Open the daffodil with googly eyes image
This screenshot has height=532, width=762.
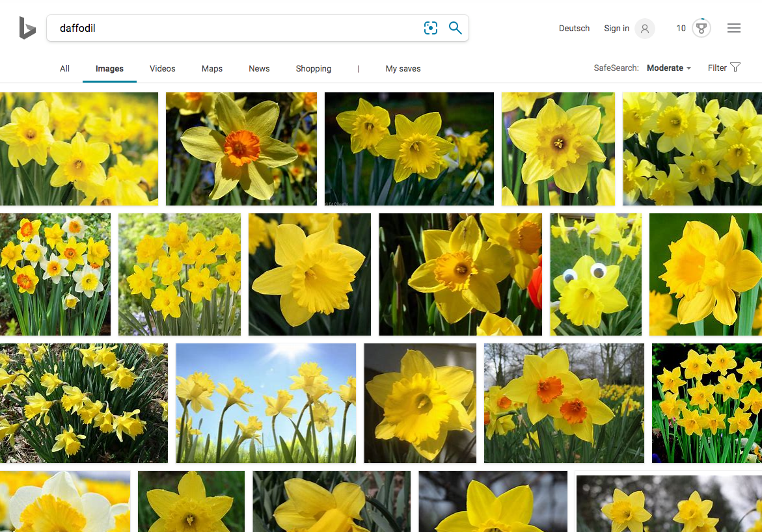click(x=595, y=274)
